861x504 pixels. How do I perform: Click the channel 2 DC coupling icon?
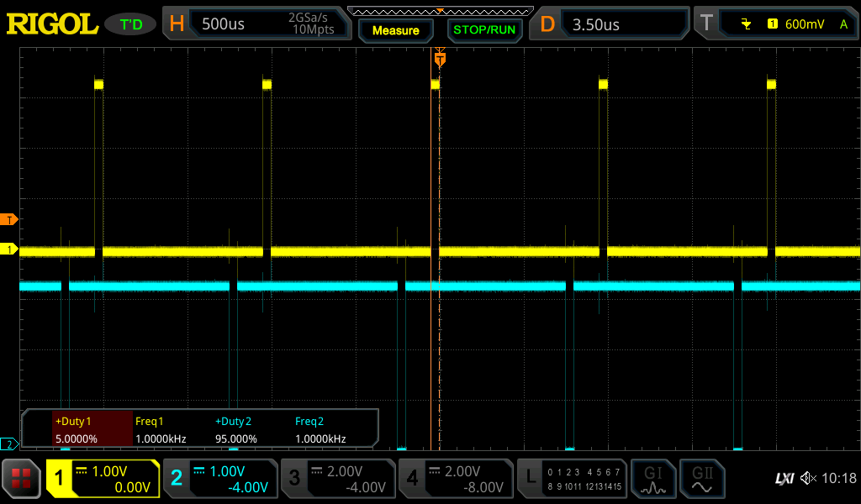198,470
